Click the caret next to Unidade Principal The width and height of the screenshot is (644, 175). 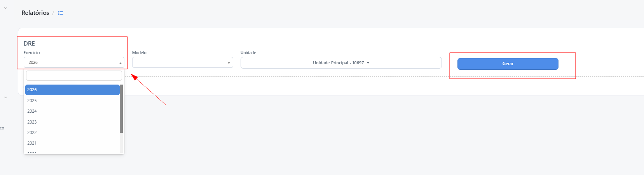tap(368, 63)
